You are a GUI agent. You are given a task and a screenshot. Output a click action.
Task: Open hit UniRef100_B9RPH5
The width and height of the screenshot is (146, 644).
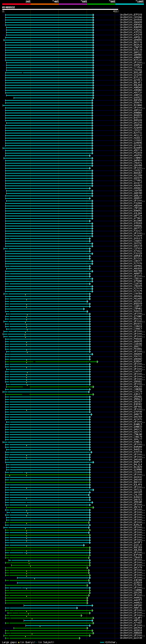[131, 27]
